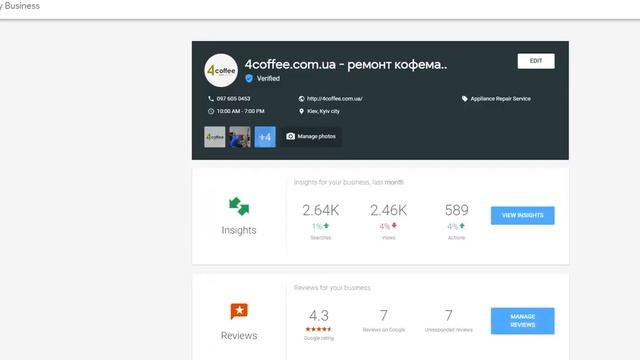Click the green Insights arrows icon

(x=239, y=207)
